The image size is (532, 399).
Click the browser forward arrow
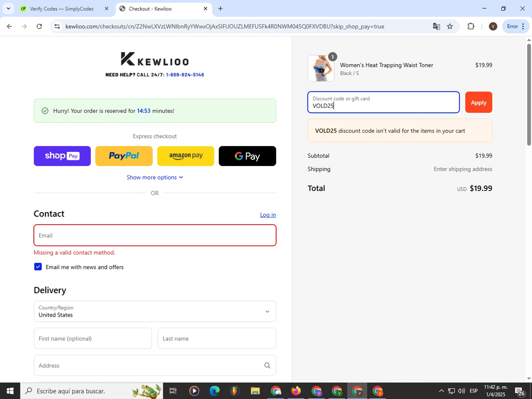coord(24,26)
